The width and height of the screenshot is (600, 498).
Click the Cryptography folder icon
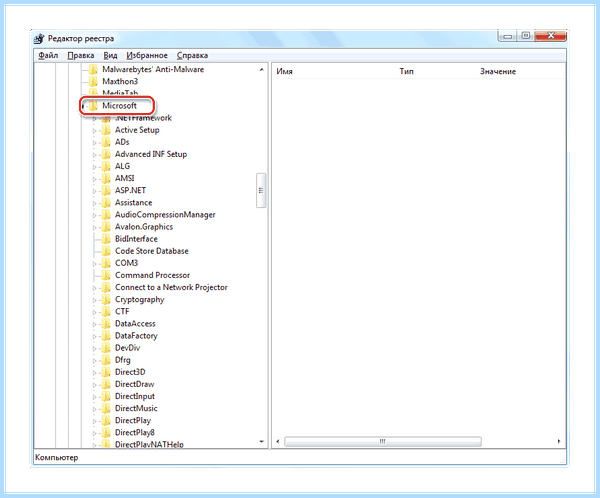(x=106, y=300)
